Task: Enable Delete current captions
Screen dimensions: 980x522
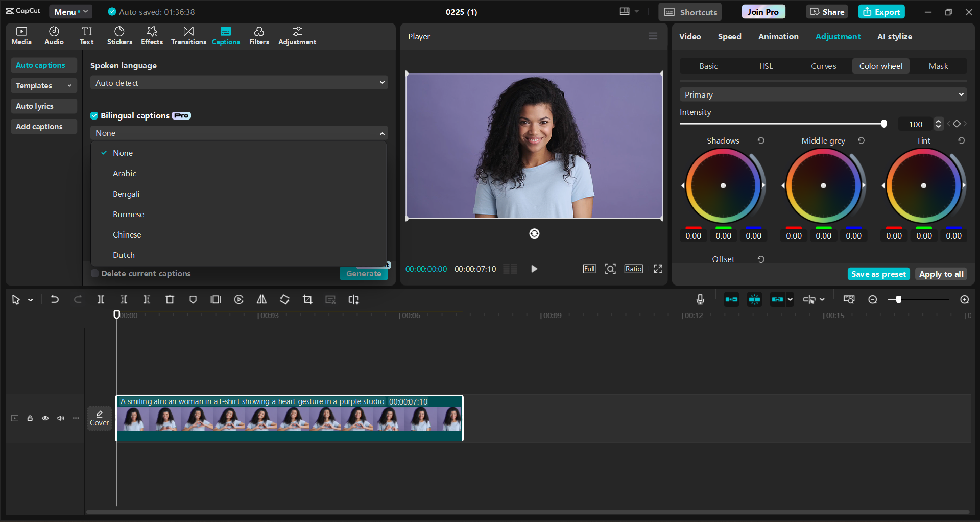Action: pyautogui.click(x=94, y=273)
